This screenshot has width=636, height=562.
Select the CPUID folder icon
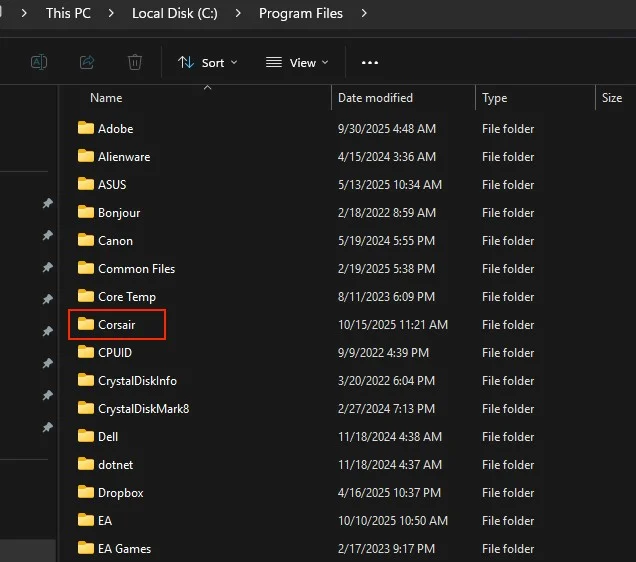pyautogui.click(x=86, y=352)
